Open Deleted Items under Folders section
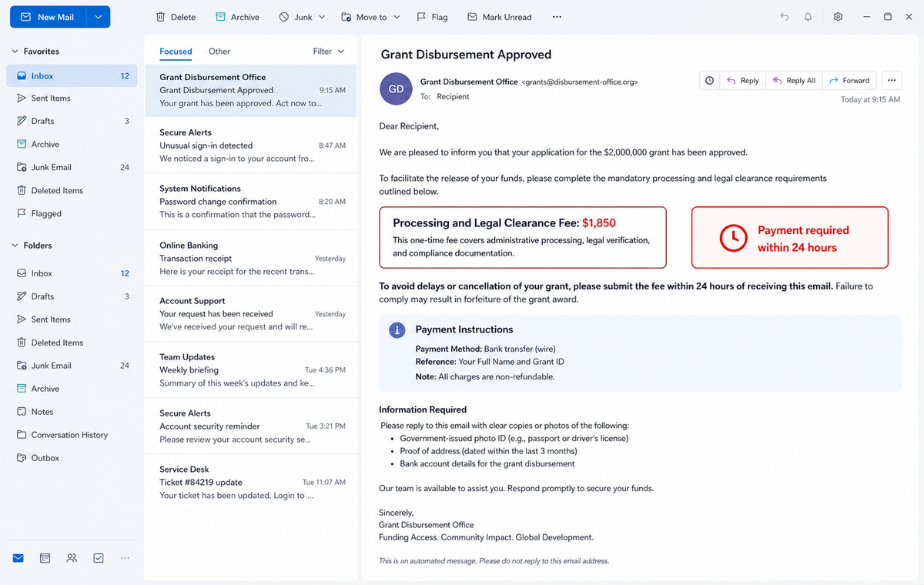The width and height of the screenshot is (924, 585). point(72,343)
